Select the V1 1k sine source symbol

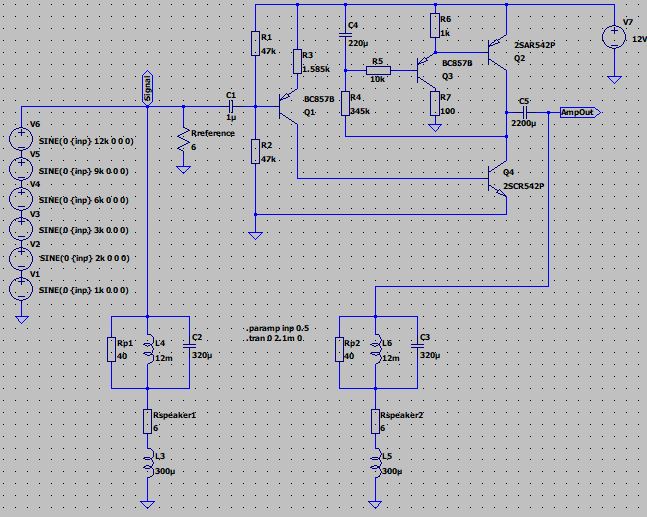[21, 288]
